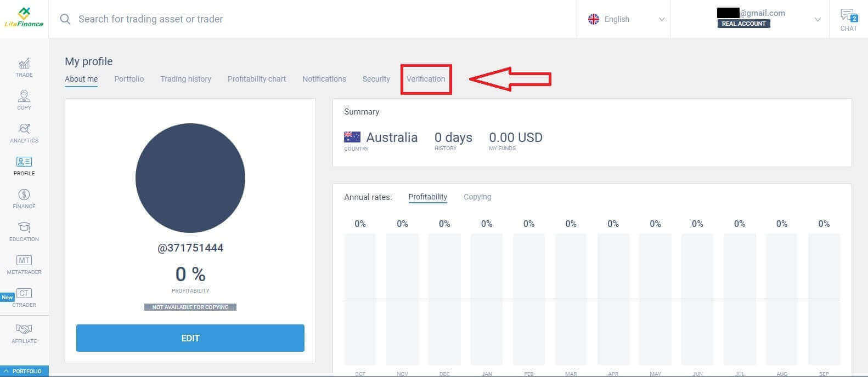
Task: Open the Notifications tab
Action: (x=324, y=79)
